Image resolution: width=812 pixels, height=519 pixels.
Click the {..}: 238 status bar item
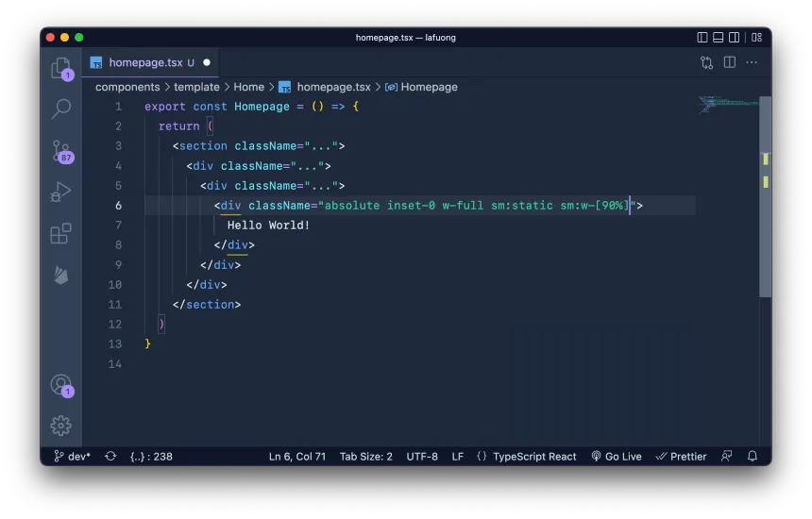click(x=151, y=457)
